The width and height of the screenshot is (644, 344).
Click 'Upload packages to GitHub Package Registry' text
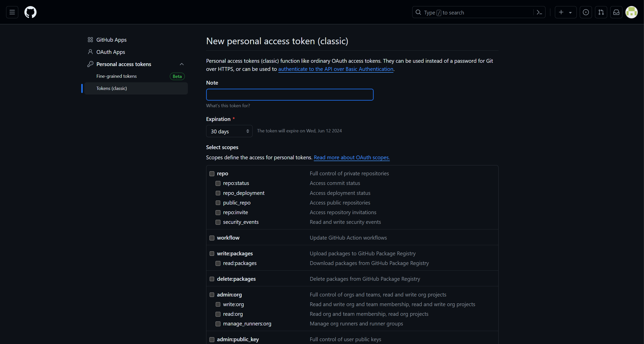[363, 254]
